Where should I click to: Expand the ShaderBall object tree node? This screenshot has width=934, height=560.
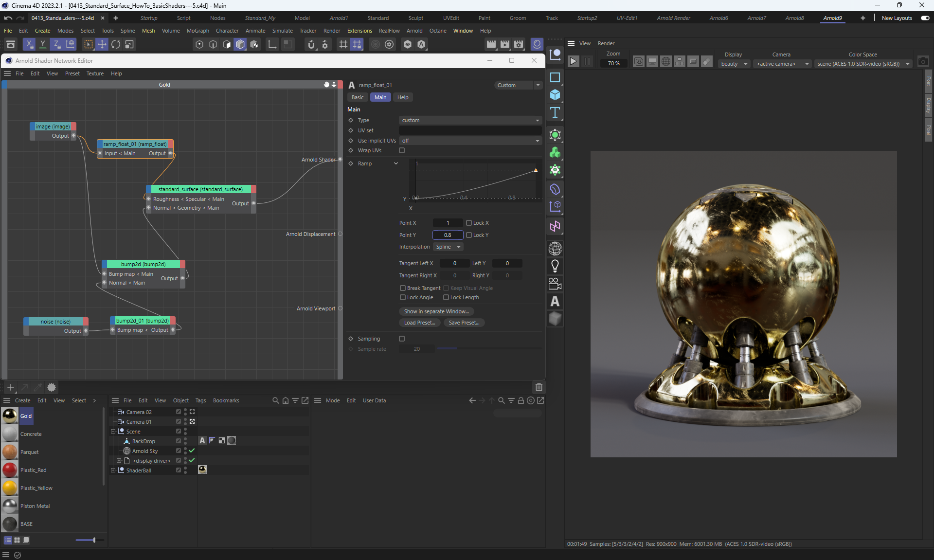click(x=113, y=470)
